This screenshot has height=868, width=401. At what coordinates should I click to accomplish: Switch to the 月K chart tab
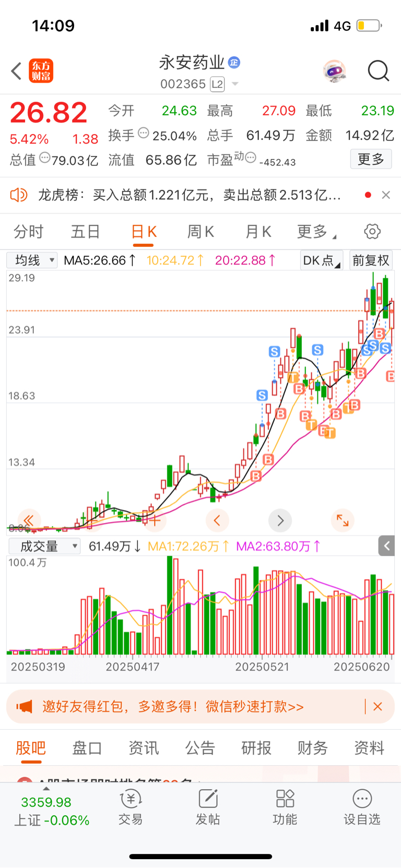[x=258, y=231]
